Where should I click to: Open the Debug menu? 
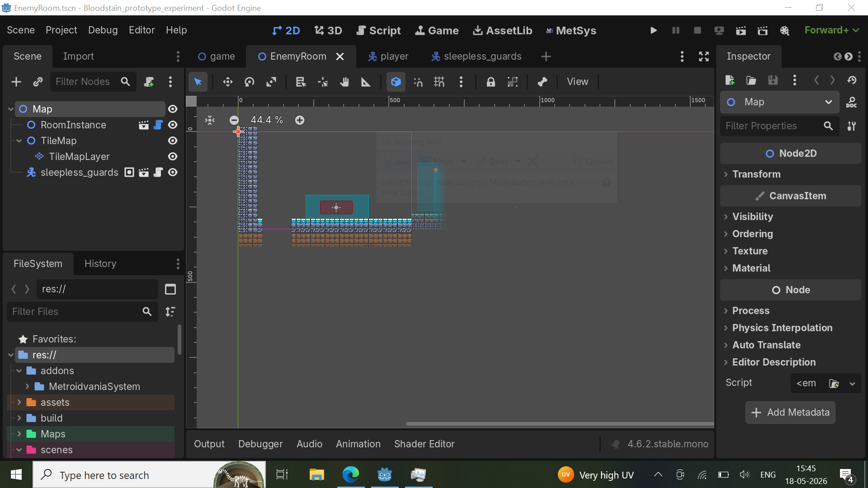[103, 30]
